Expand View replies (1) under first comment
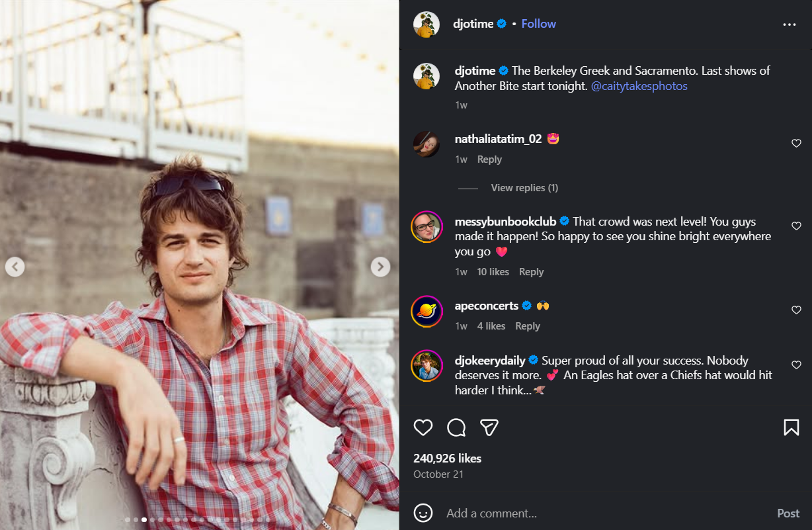 524,188
